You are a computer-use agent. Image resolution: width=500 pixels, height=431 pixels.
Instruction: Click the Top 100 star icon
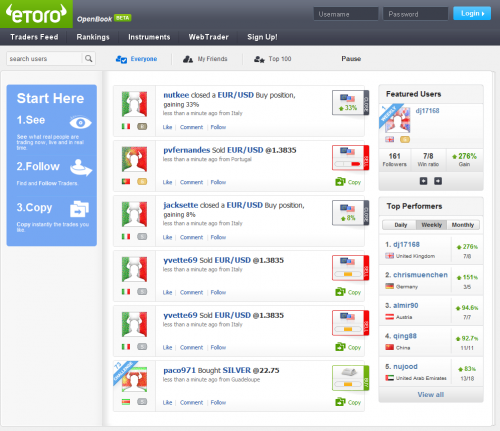(x=259, y=59)
